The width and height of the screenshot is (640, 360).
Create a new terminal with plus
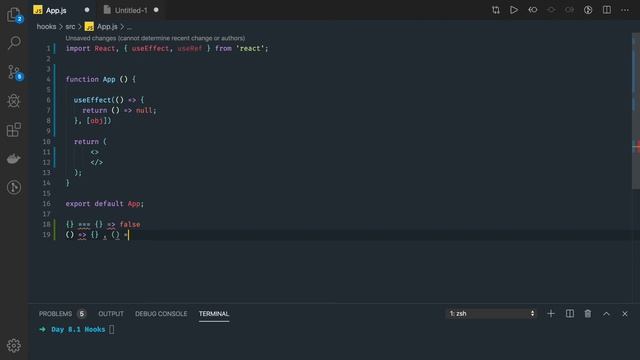(x=551, y=313)
